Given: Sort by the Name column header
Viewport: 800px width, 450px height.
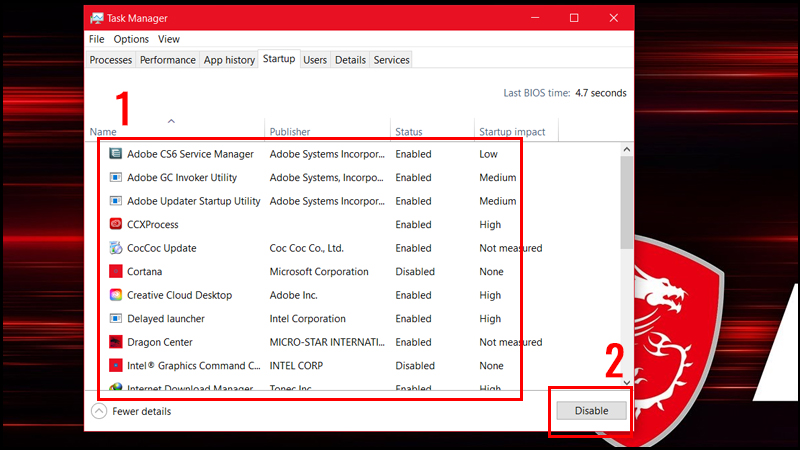Looking at the screenshot, I should tap(103, 132).
